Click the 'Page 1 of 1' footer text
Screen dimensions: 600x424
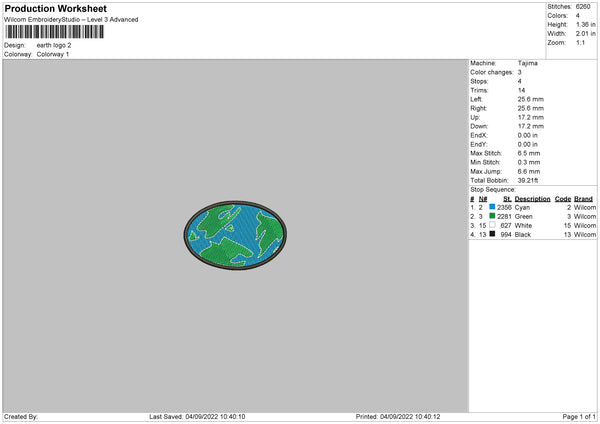[x=579, y=416]
